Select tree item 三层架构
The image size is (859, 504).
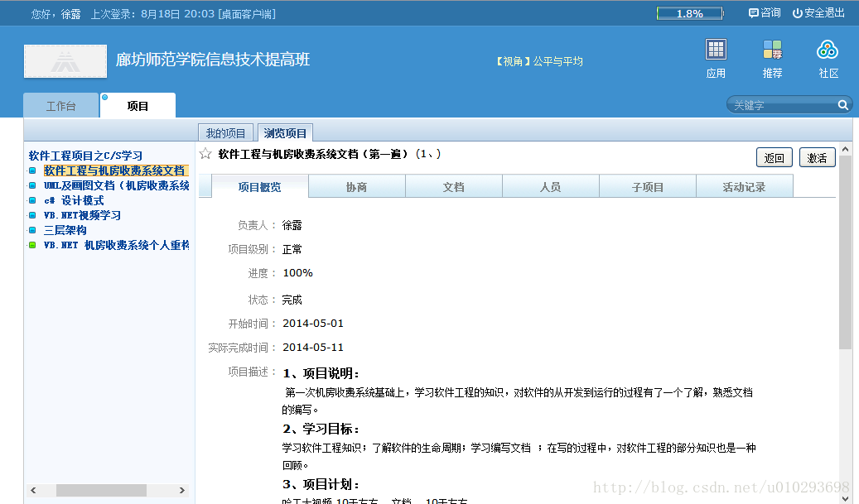pos(65,230)
